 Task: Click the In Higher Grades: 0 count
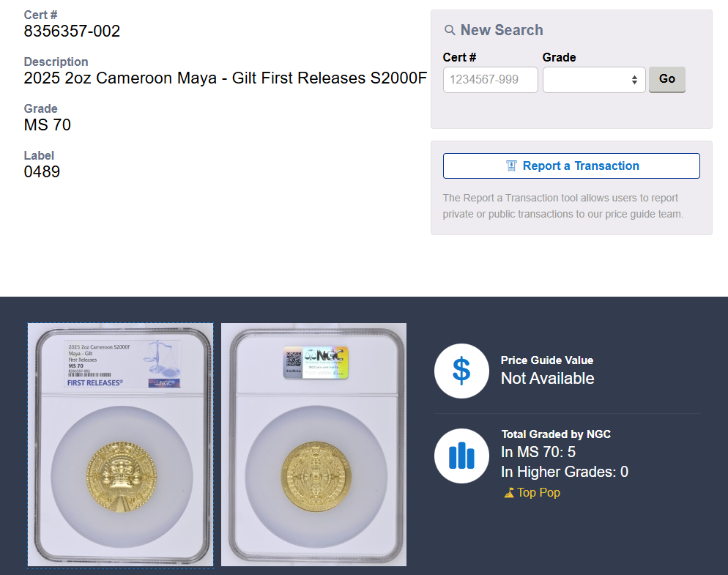[x=564, y=472]
